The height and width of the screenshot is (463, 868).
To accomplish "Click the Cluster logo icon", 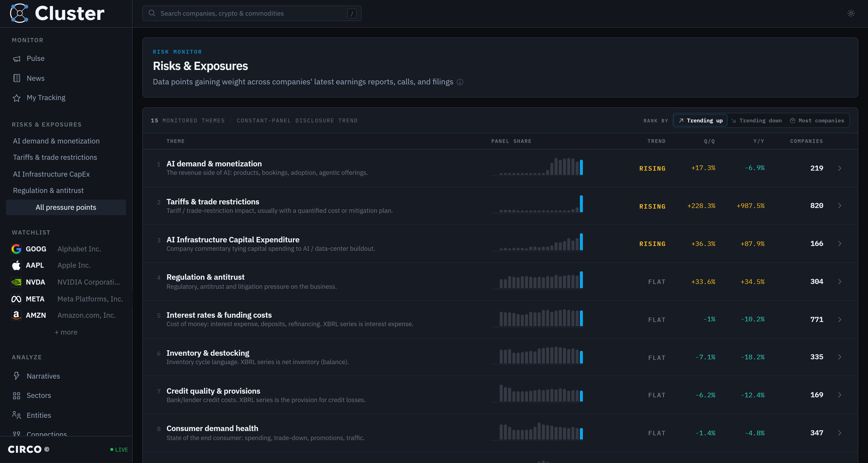I will pyautogui.click(x=19, y=13).
